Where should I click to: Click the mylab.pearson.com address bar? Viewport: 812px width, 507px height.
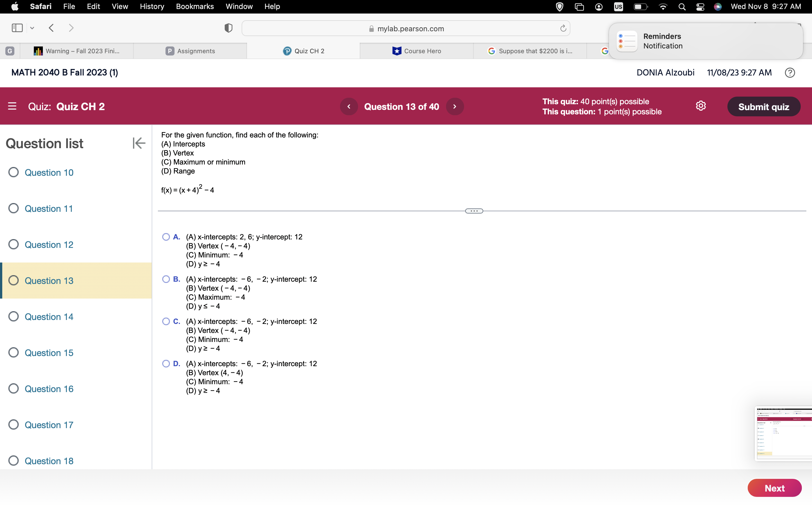point(410,28)
